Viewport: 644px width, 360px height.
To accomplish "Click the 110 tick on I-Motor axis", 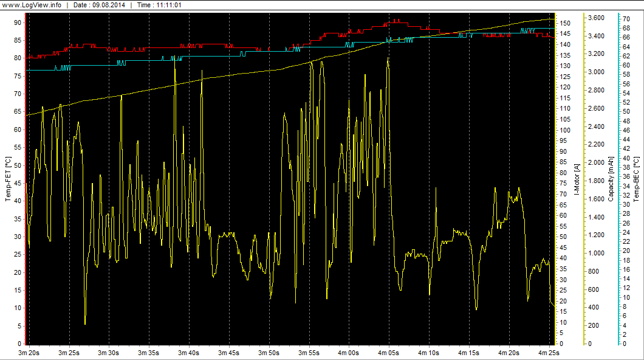I will pos(565,108).
